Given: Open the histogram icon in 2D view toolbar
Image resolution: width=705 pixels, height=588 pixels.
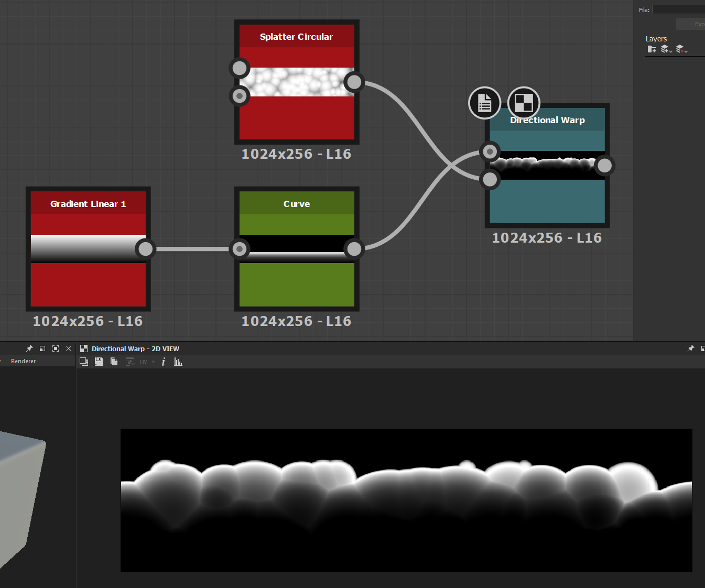Looking at the screenshot, I should click(178, 362).
